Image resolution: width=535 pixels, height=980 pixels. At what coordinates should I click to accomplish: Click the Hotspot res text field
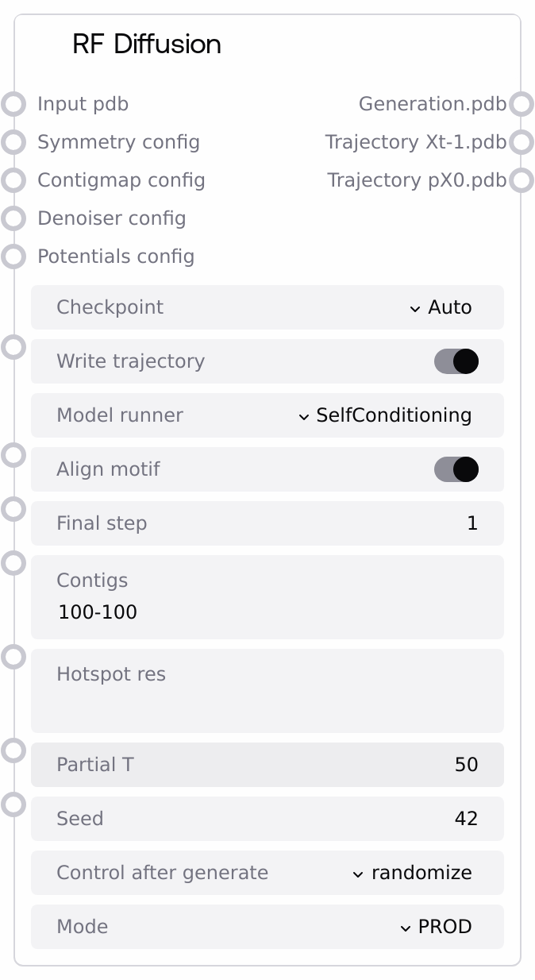(x=267, y=704)
